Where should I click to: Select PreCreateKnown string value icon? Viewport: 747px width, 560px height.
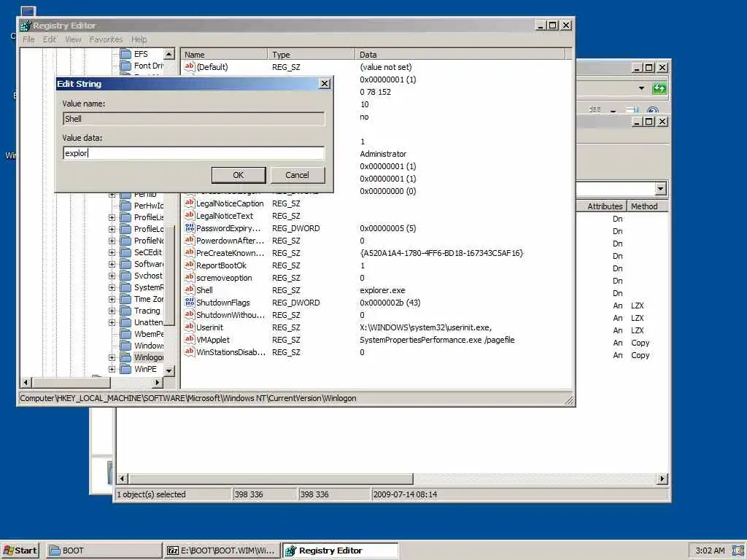point(189,252)
